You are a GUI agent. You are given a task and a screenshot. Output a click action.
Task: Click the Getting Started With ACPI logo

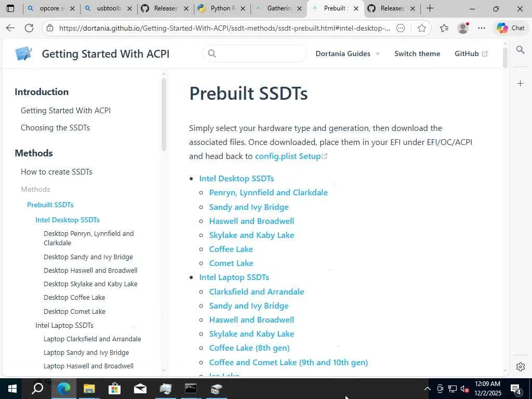(x=23, y=54)
